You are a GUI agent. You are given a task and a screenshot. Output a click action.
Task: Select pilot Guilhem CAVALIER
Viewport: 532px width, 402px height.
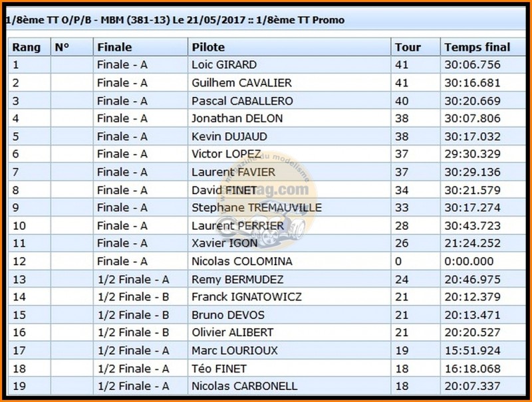(x=241, y=83)
